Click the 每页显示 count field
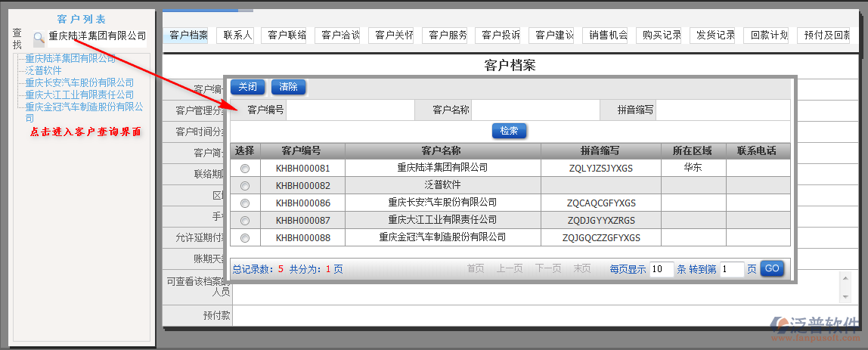Image resolution: width=868 pixels, height=350 pixels. pyautogui.click(x=661, y=269)
